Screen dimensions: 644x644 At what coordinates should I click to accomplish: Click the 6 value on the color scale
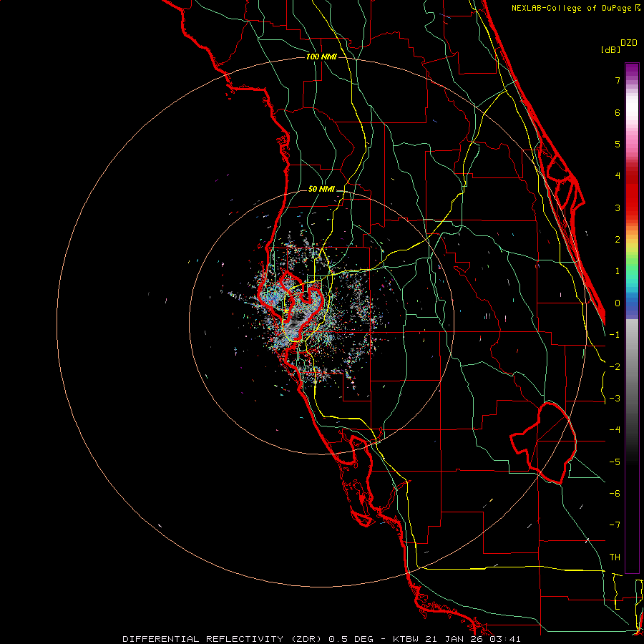[618, 112]
